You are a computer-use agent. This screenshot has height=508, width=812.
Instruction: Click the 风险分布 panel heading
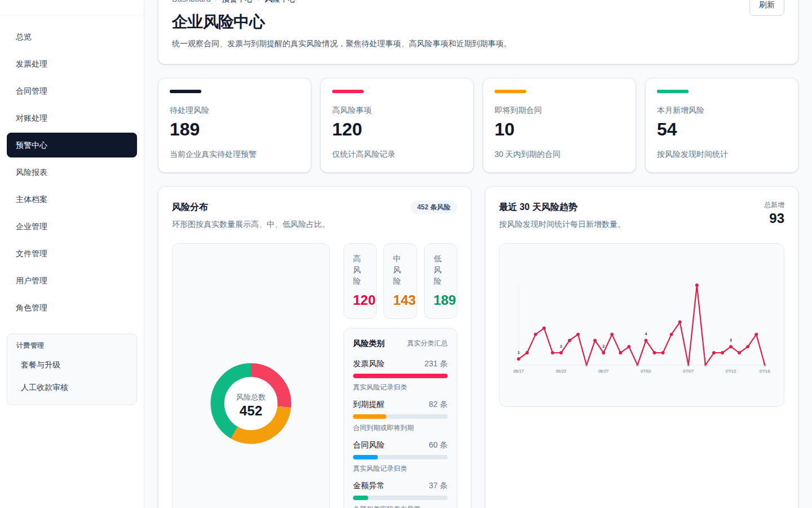190,207
